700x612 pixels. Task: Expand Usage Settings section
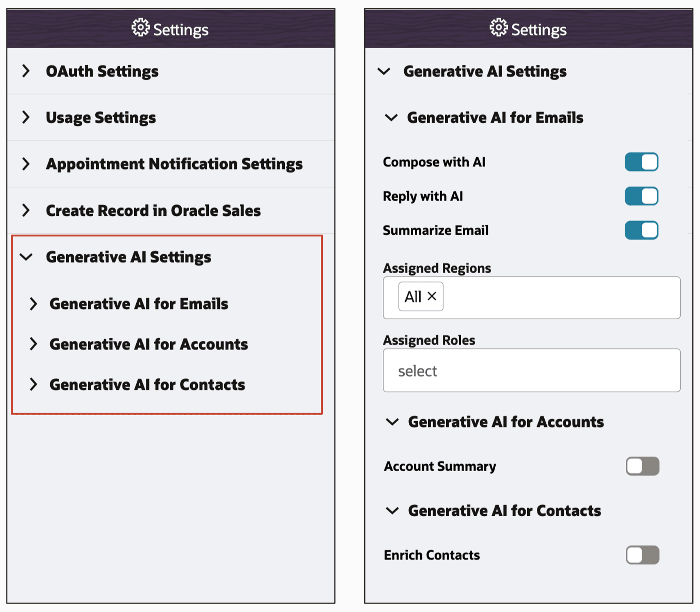point(26,117)
